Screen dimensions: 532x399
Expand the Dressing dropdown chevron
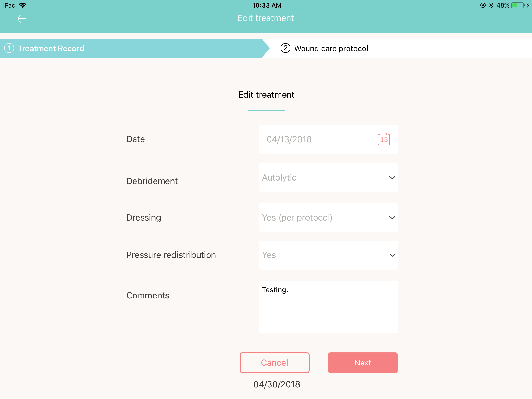coord(392,218)
